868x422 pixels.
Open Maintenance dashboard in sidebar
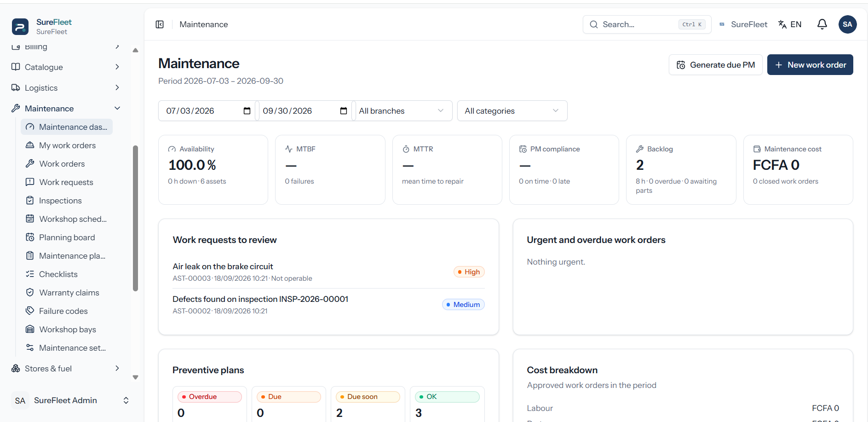coord(67,127)
